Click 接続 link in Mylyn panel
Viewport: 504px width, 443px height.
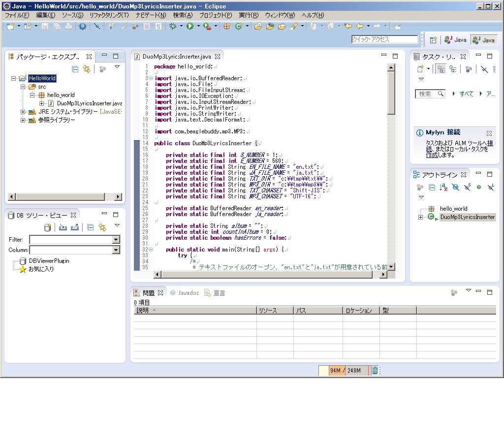(x=490, y=143)
